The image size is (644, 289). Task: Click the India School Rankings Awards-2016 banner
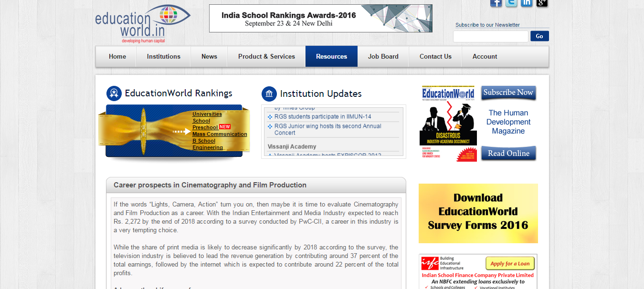pyautogui.click(x=321, y=19)
